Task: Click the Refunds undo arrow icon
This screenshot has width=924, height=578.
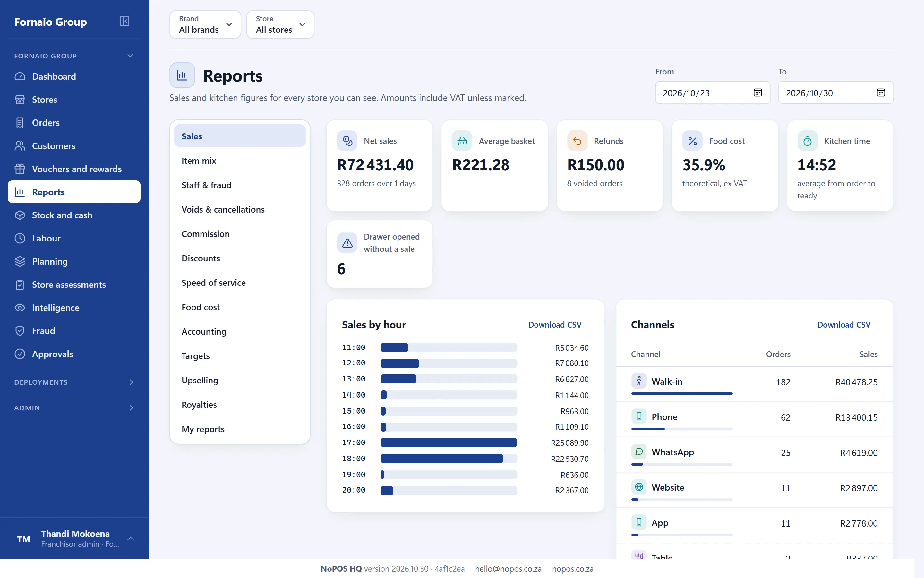Action: pyautogui.click(x=577, y=141)
